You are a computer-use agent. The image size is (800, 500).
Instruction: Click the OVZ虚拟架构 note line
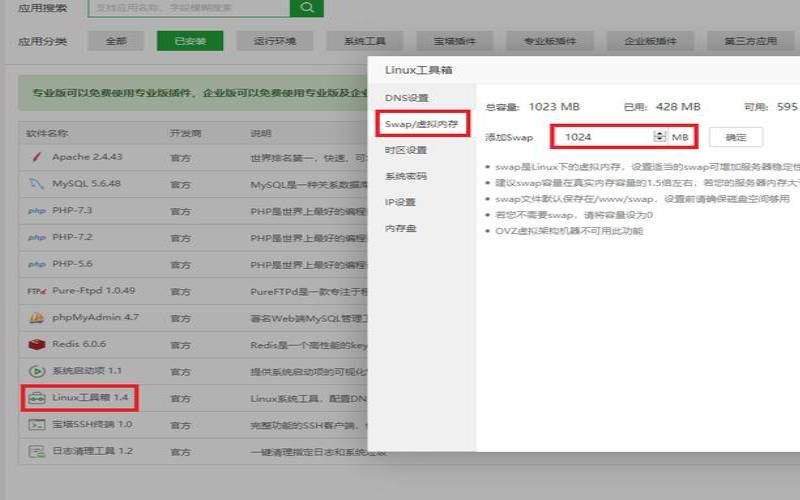point(569,231)
